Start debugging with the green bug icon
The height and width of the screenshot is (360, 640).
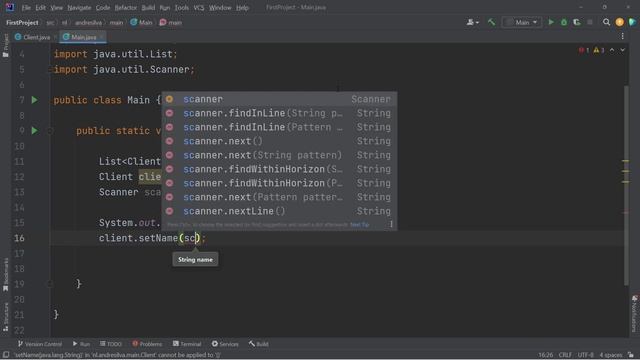[564, 22]
